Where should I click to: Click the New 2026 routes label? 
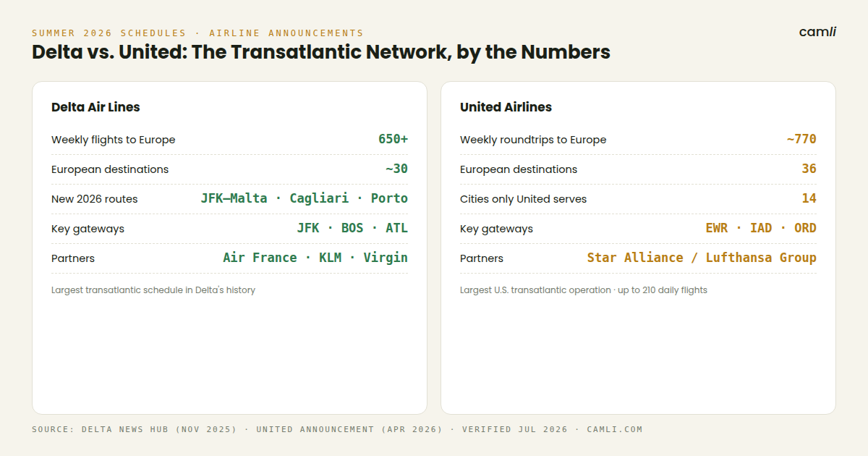(x=94, y=199)
